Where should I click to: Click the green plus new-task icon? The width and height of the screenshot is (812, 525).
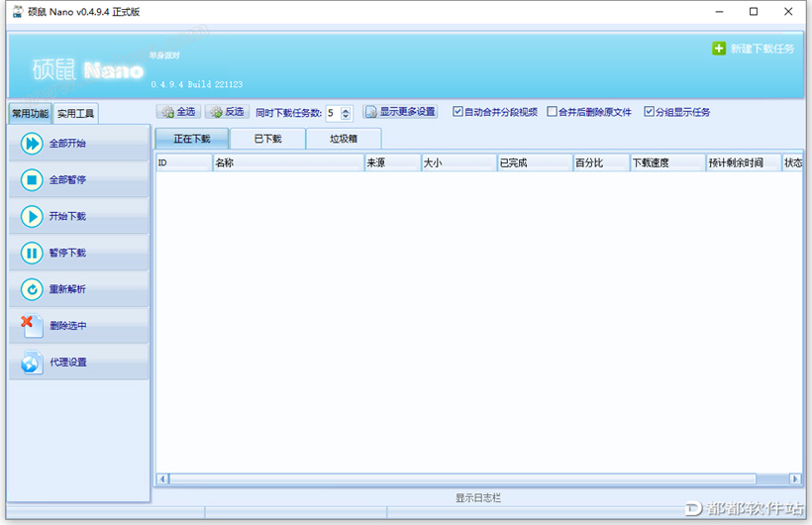coord(719,49)
